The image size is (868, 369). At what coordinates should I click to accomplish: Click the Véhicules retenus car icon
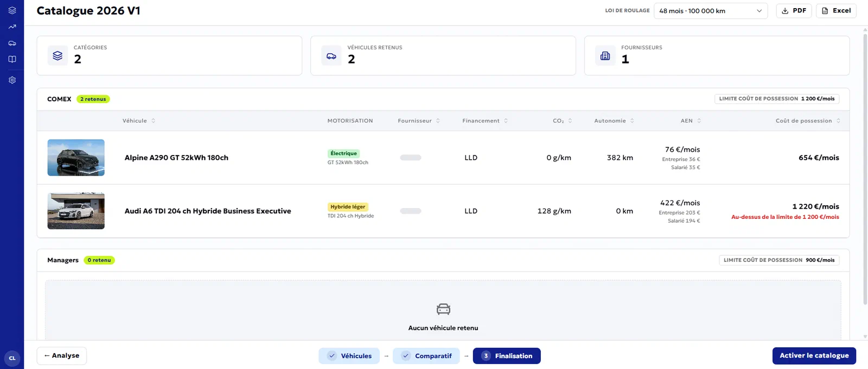tap(331, 55)
